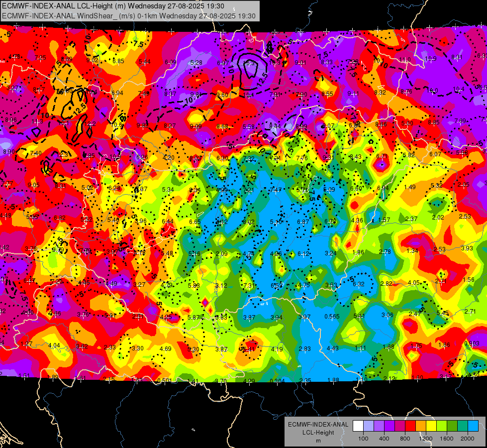Viewport: 487px width, 448px height.
Task: Click the white swatch in the LCL-Height legend
Action: [x=358, y=426]
